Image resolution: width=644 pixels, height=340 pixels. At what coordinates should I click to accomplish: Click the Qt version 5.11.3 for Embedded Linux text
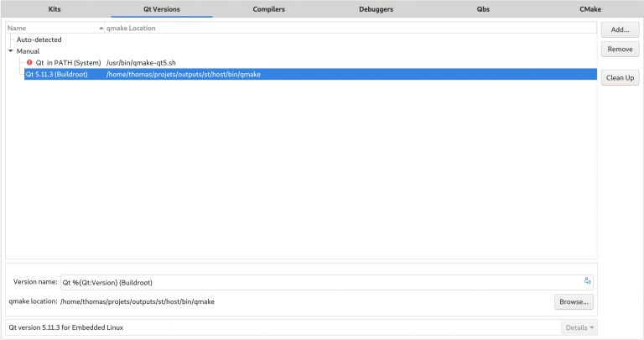coord(65,327)
